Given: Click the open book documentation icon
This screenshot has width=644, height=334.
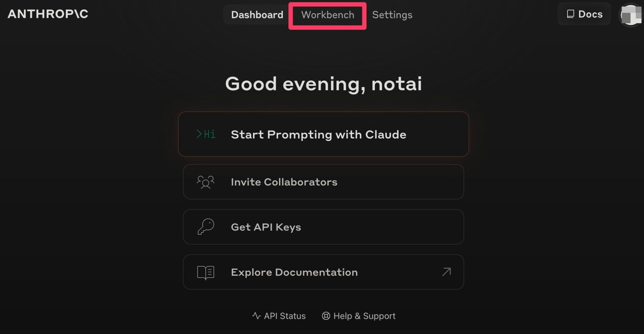Looking at the screenshot, I should tap(206, 272).
